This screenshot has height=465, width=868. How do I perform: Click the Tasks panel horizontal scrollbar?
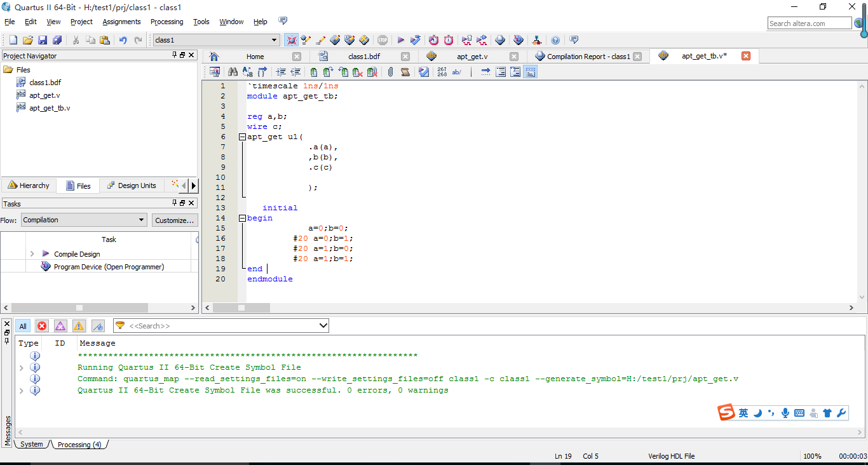click(x=79, y=307)
